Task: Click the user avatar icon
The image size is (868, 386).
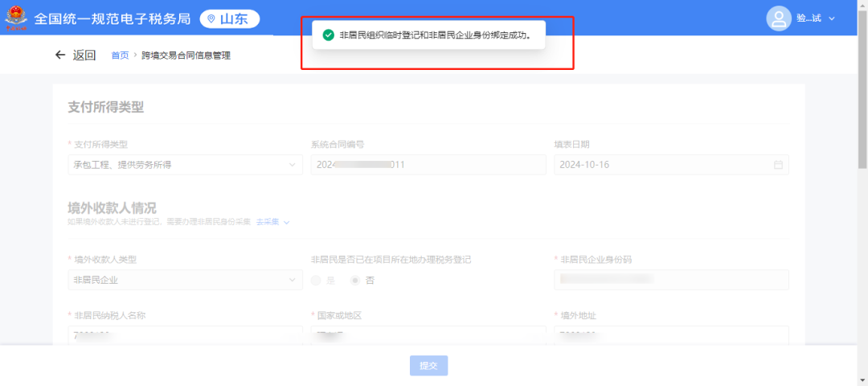Action: pos(778,18)
